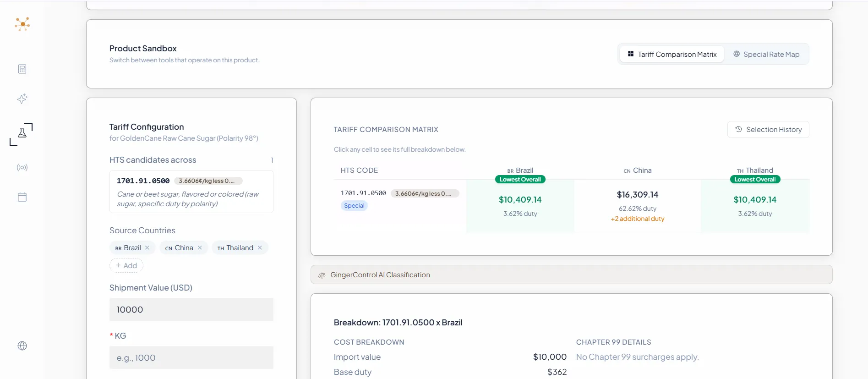The image size is (868, 379).
Task: Click the Brazil column header in matrix
Action: (520, 170)
